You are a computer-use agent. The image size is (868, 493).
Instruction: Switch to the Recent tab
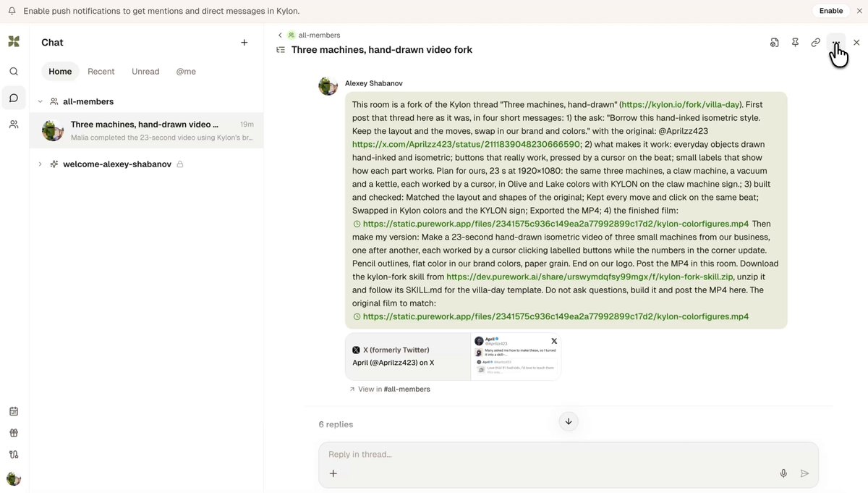101,72
